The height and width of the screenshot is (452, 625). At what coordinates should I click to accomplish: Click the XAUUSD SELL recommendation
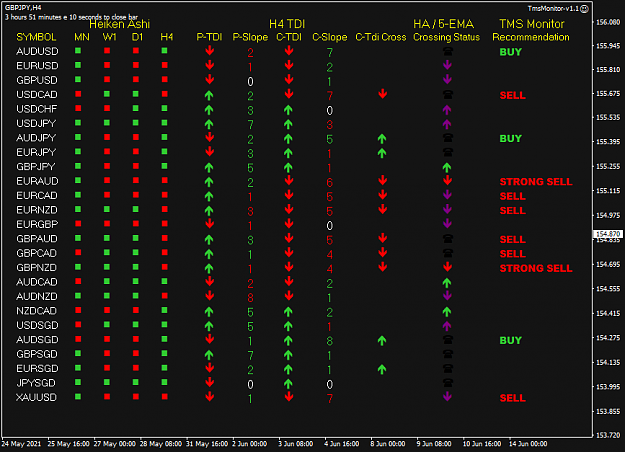[x=513, y=398]
